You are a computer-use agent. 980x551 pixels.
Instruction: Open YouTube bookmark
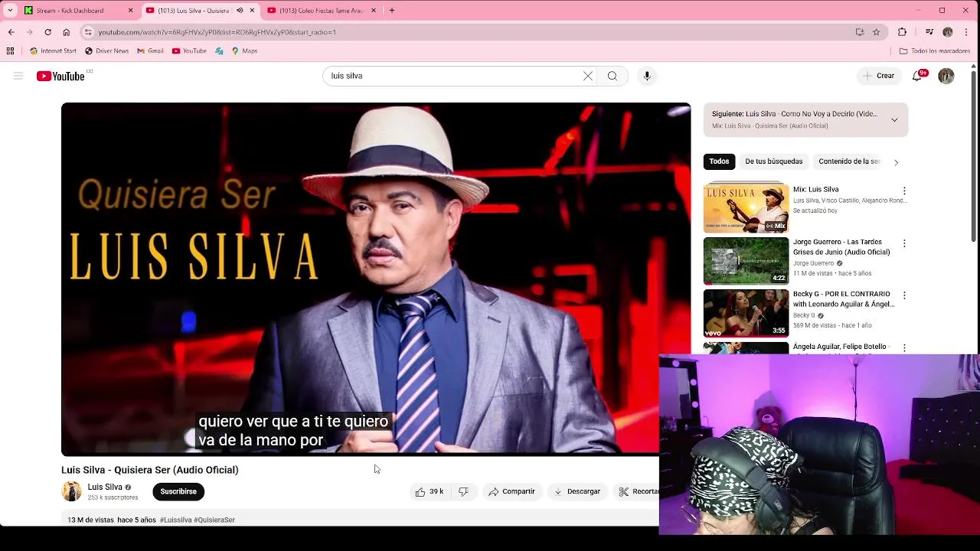pyautogui.click(x=189, y=51)
